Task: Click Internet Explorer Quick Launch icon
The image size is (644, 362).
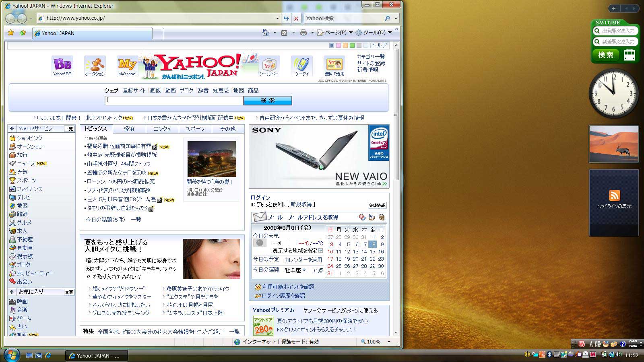Action: 48,356
